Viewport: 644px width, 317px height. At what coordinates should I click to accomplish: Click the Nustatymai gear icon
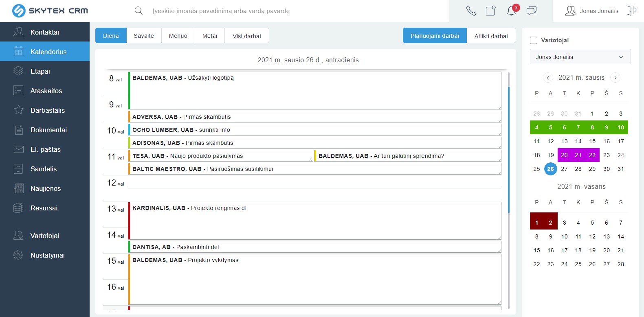coord(18,255)
